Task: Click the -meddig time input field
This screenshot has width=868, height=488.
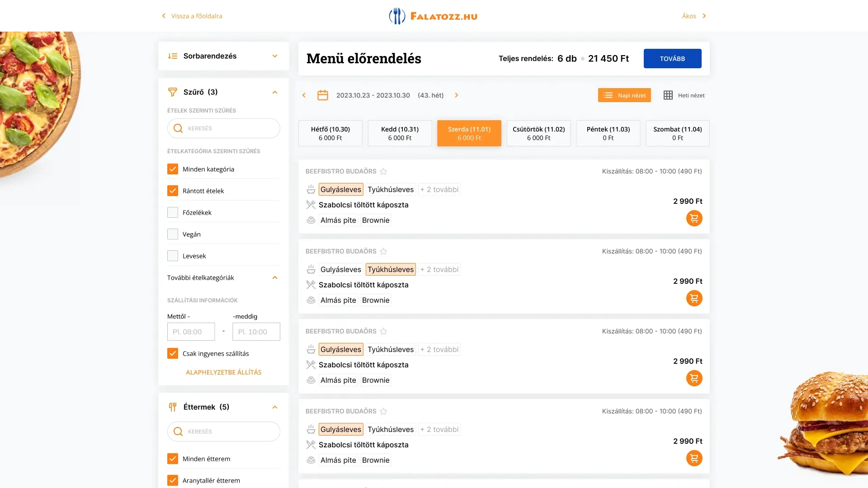Action: [256, 332]
